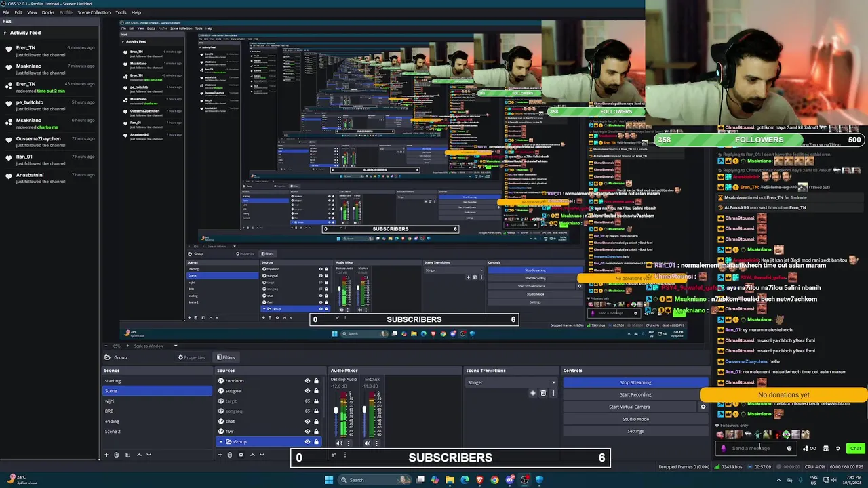Open the Stinger transition dropdown
Image resolution: width=868 pixels, height=488 pixels.
[511, 382]
